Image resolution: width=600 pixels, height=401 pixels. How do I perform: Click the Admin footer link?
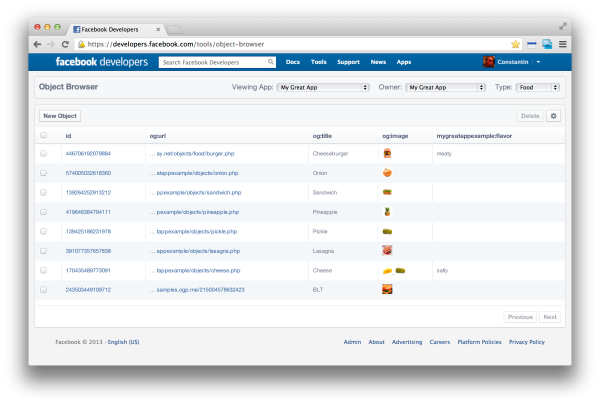(352, 342)
